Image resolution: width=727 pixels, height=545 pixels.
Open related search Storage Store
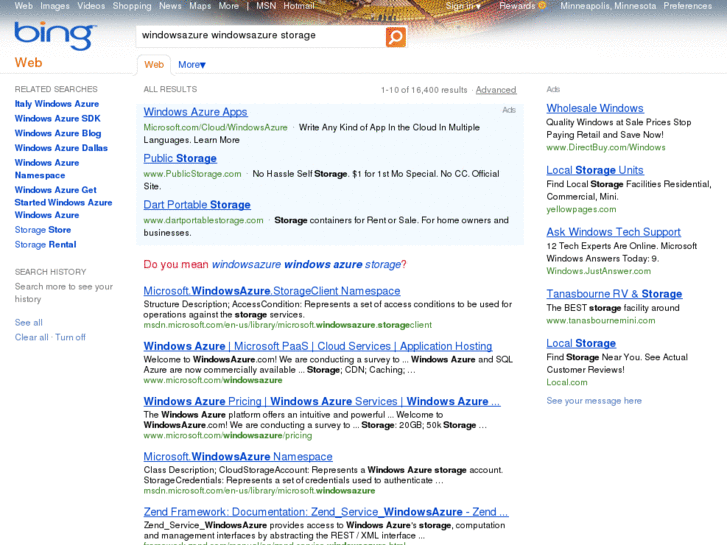[x=43, y=230]
